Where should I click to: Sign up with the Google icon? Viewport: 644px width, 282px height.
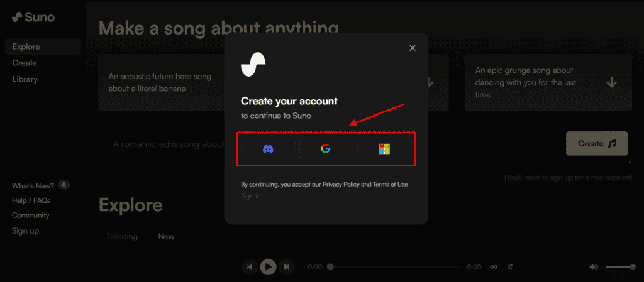[x=326, y=149]
